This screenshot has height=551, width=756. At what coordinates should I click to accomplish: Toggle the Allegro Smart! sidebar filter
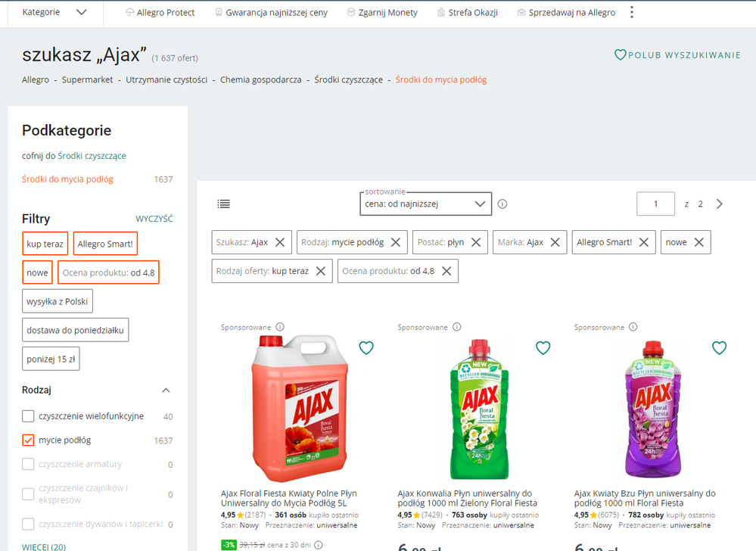(105, 244)
